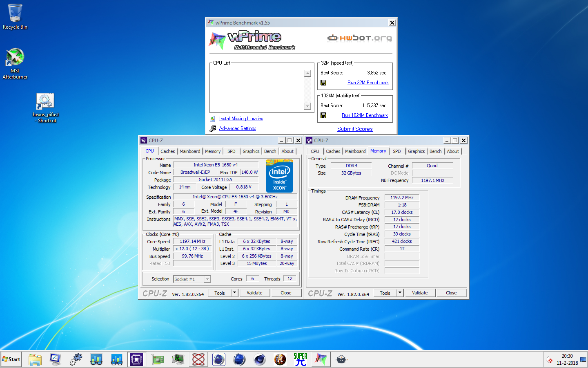Switch to wPrime via its taskbar icon
588x368 pixels.
321,359
